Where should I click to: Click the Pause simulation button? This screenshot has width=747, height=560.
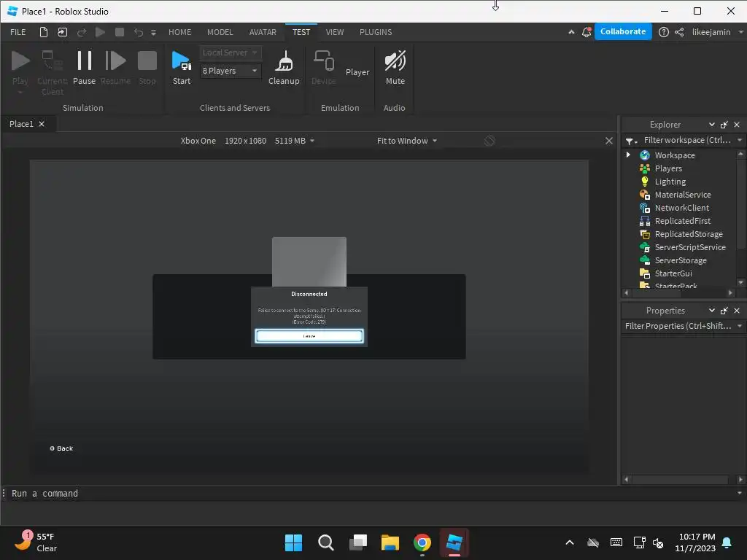click(84, 67)
